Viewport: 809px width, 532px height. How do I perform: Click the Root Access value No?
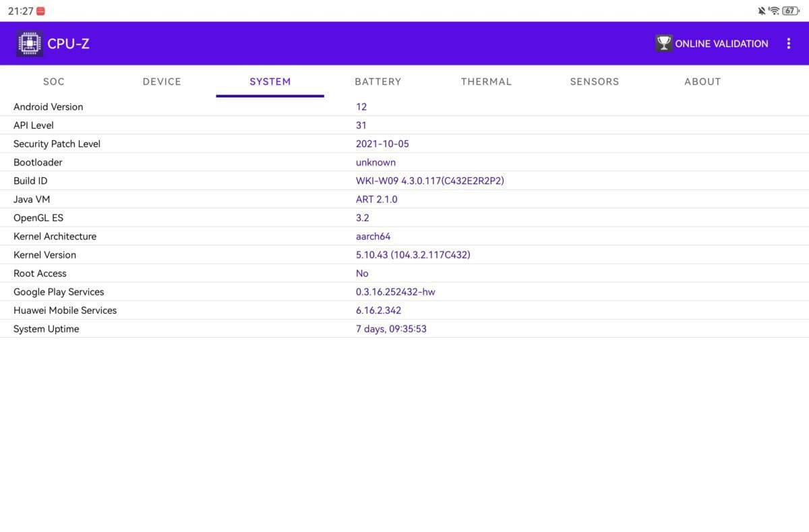[362, 273]
